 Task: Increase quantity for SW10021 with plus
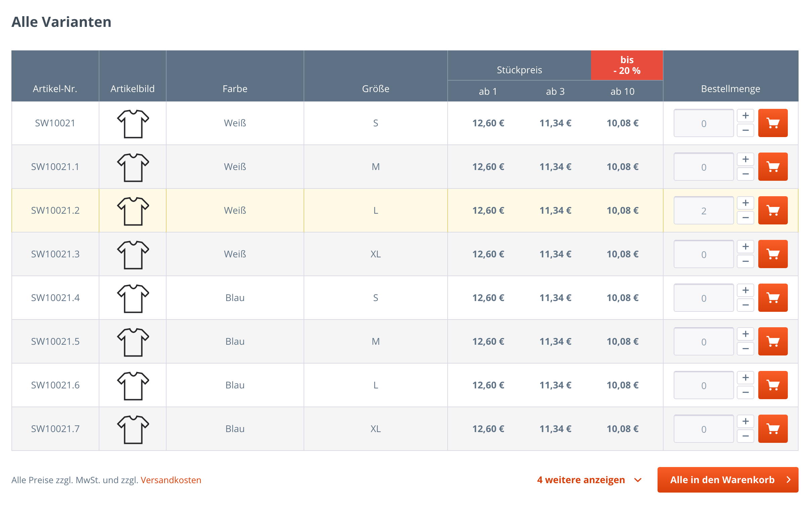click(746, 116)
